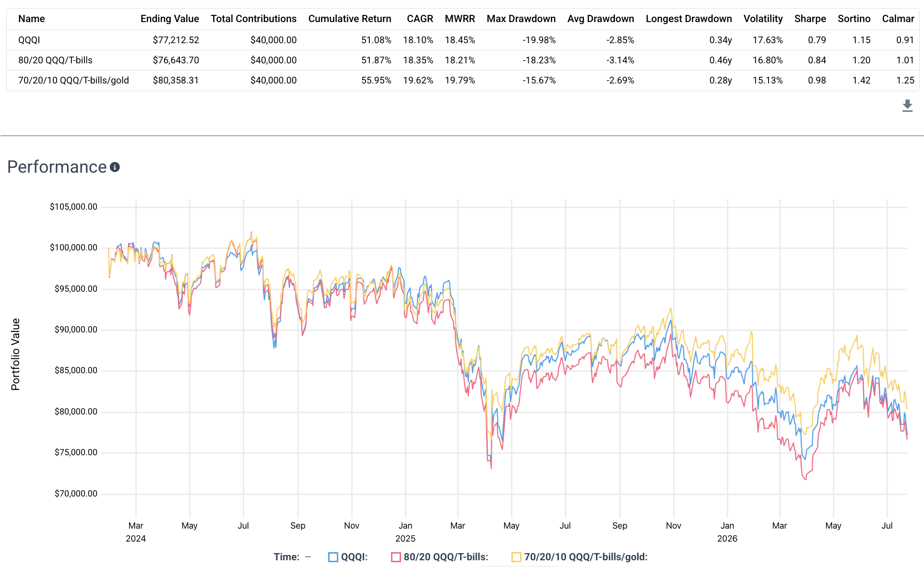Click QQQI's $40,000.00 total contributions cell
The image size is (924, 567).
point(273,40)
